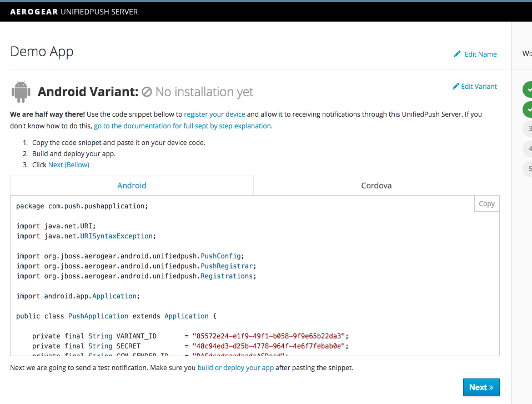Follow the 'build or deploy your app' link
Image resolution: width=532 pixels, height=404 pixels.
pyautogui.click(x=235, y=367)
